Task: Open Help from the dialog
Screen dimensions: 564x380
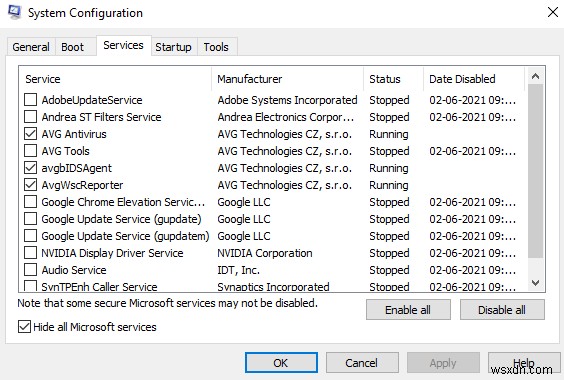Action: (x=524, y=363)
